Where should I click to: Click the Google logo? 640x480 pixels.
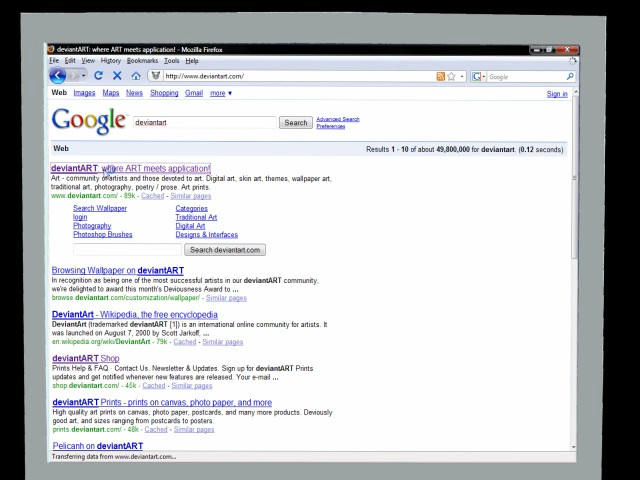click(x=89, y=121)
